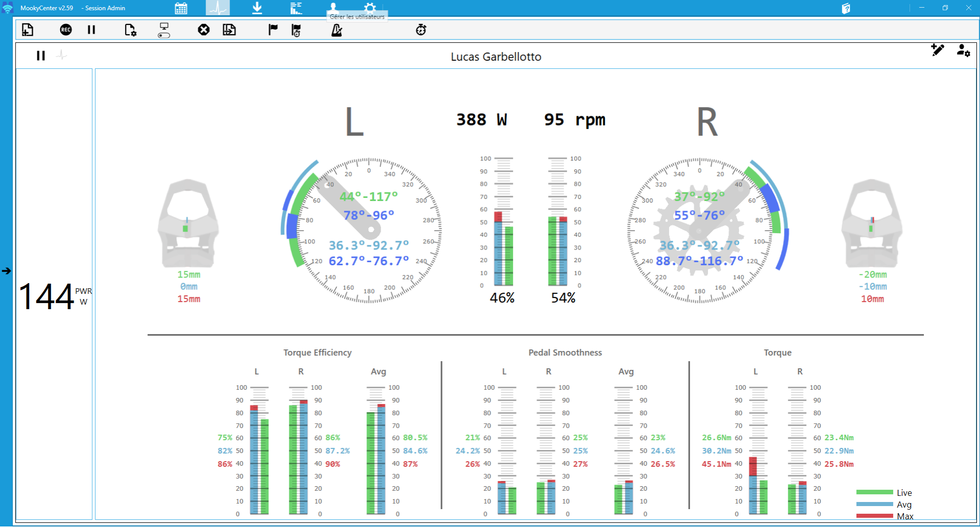
Task: Toggle the display monitor switch
Action: pos(164,30)
